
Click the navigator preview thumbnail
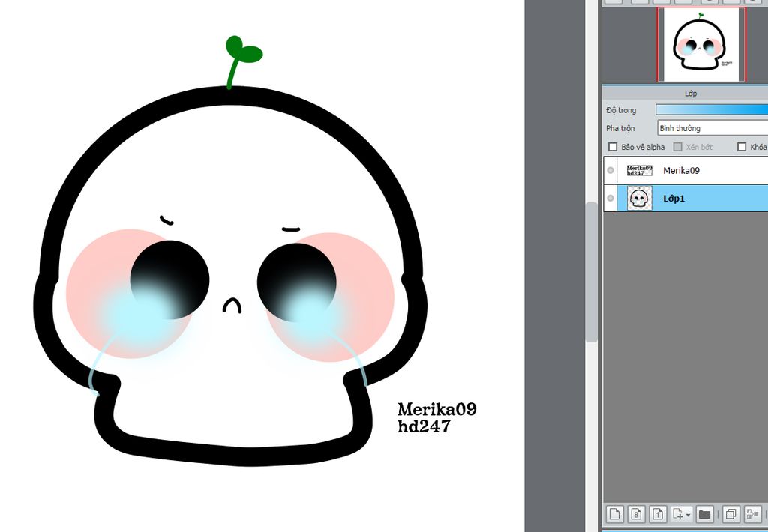[701, 44]
